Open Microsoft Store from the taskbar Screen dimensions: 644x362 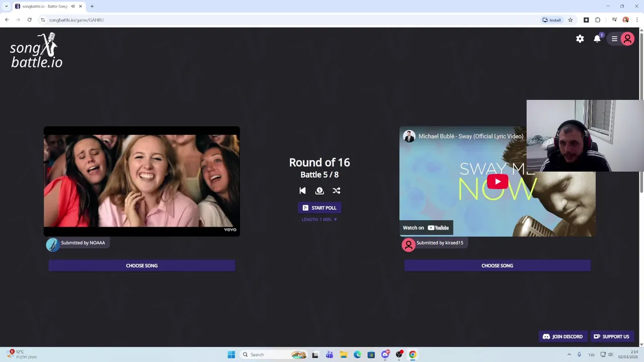371,354
